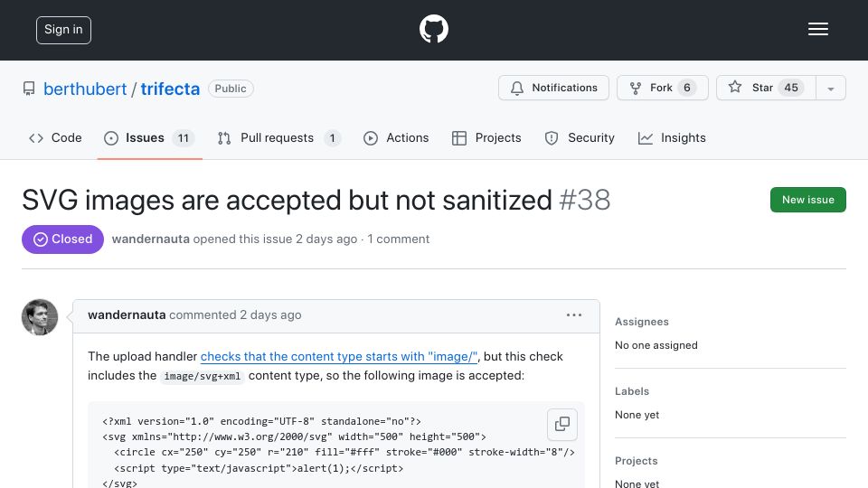868x488 pixels.
Task: Click the pull requests count badge 1
Action: (x=332, y=138)
